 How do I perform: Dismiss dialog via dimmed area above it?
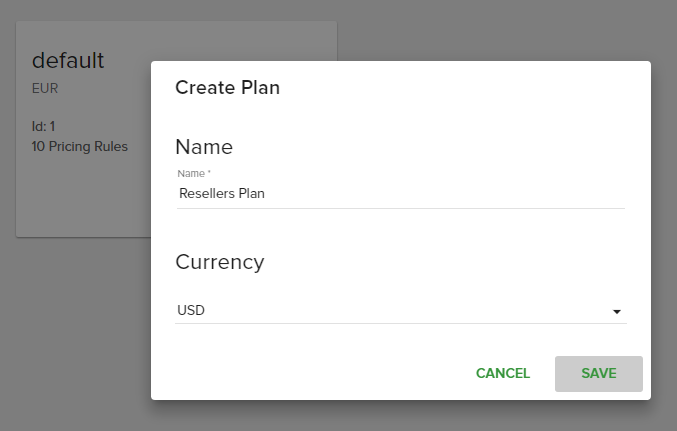pyautogui.click(x=497, y=30)
